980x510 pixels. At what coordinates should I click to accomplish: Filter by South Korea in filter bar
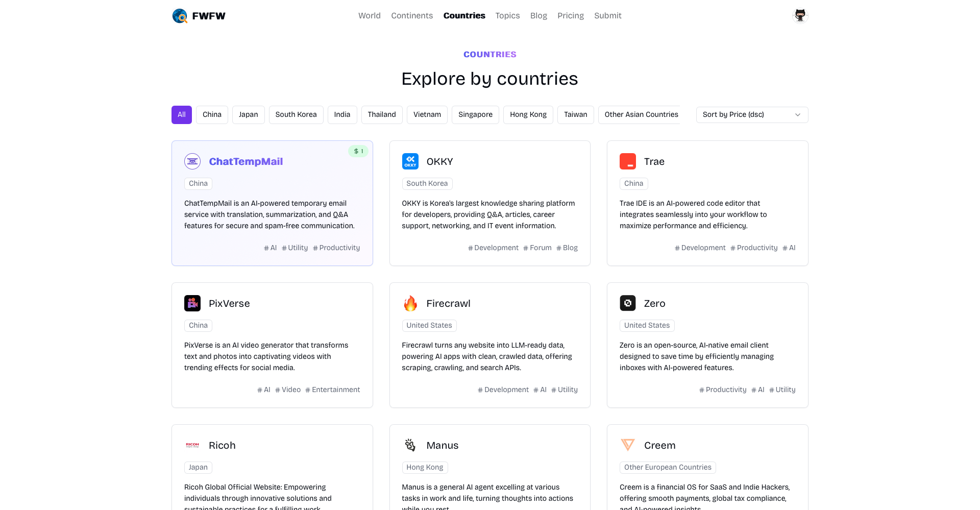(296, 115)
